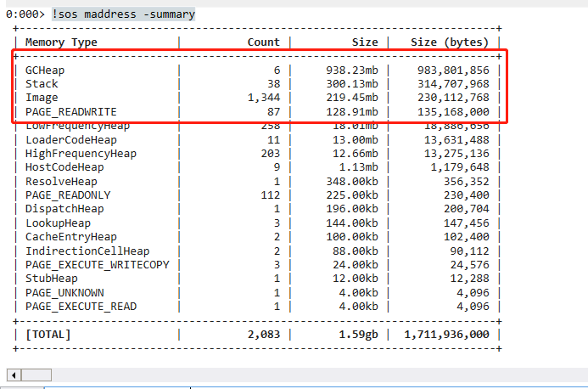588x389 pixels.
Task: Click the IndirectionCellHeap entry
Action: [87, 251]
